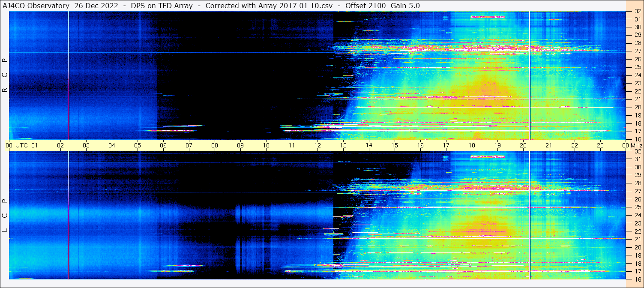The width and height of the screenshot is (644, 288).
Task: Select the 01 hour mark on UTC axis
Action: (x=35, y=145)
